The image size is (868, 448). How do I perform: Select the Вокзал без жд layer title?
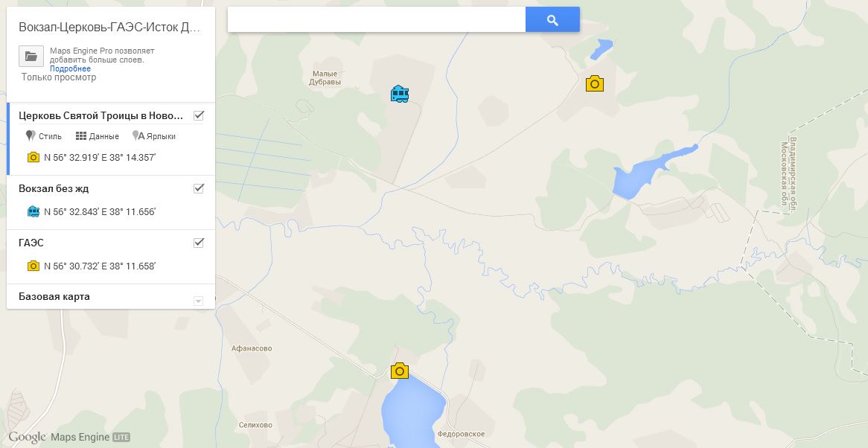(x=54, y=188)
